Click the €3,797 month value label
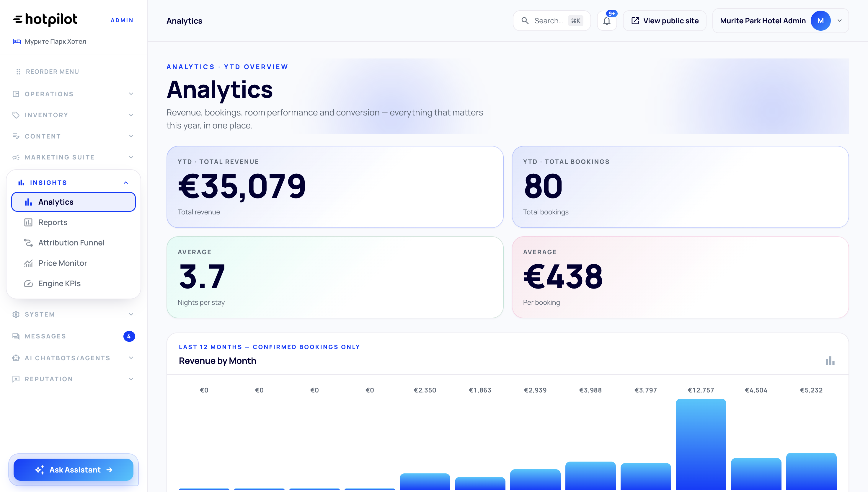Viewport: 868px width, 492px height. (646, 390)
